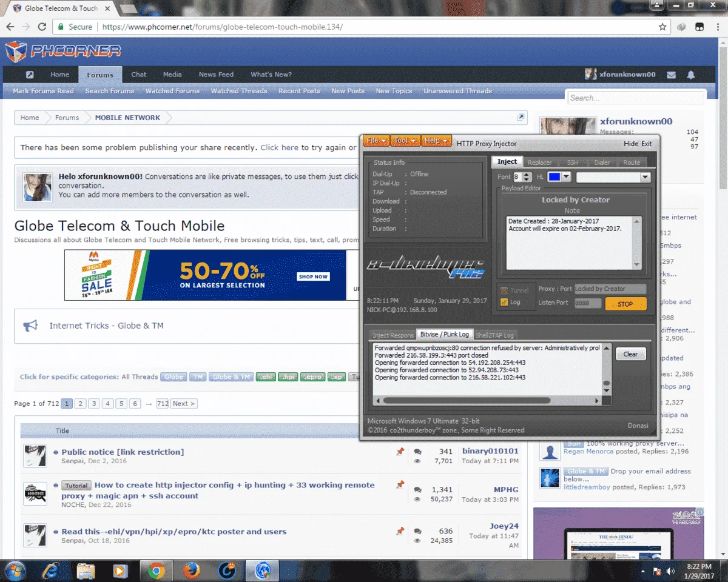Open the Chat menu in forum navigation
This screenshot has width=728, height=582.
point(139,75)
